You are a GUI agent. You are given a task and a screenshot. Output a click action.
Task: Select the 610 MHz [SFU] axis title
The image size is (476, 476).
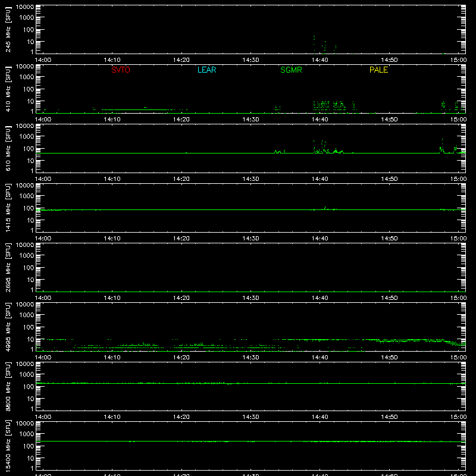tap(8, 148)
